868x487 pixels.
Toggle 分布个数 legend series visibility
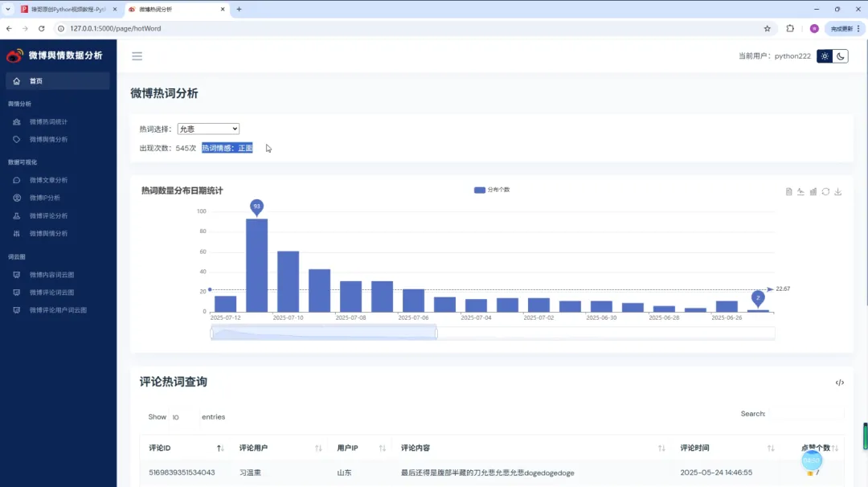[492, 190]
